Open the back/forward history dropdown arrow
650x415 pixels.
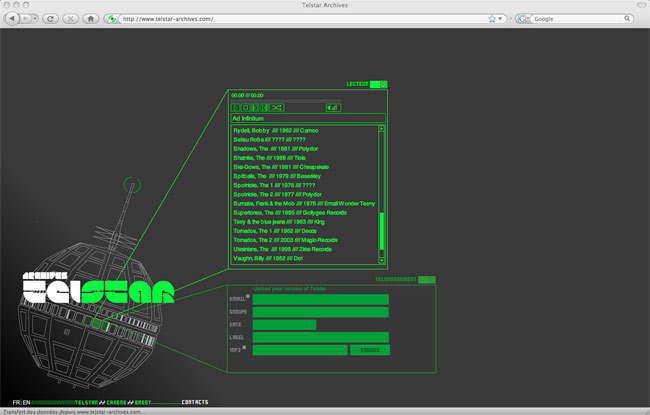[35, 19]
